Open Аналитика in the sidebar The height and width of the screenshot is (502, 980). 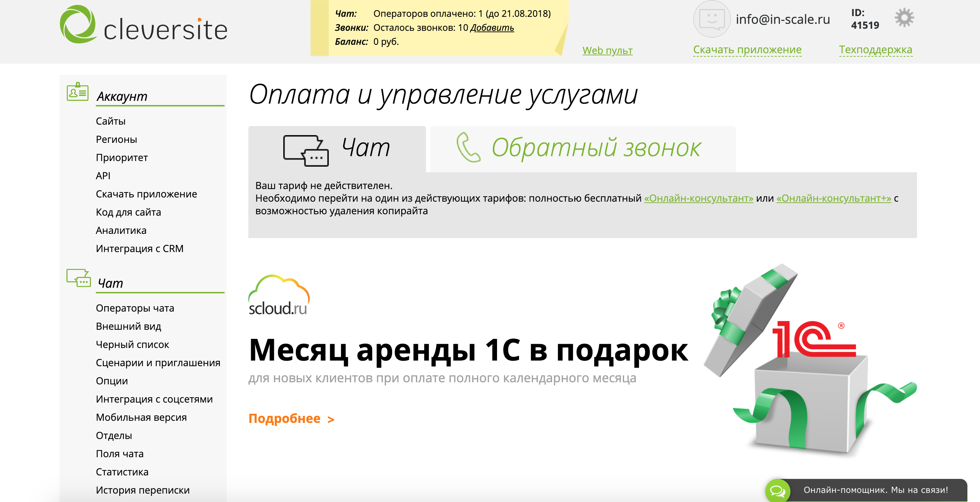tap(121, 230)
